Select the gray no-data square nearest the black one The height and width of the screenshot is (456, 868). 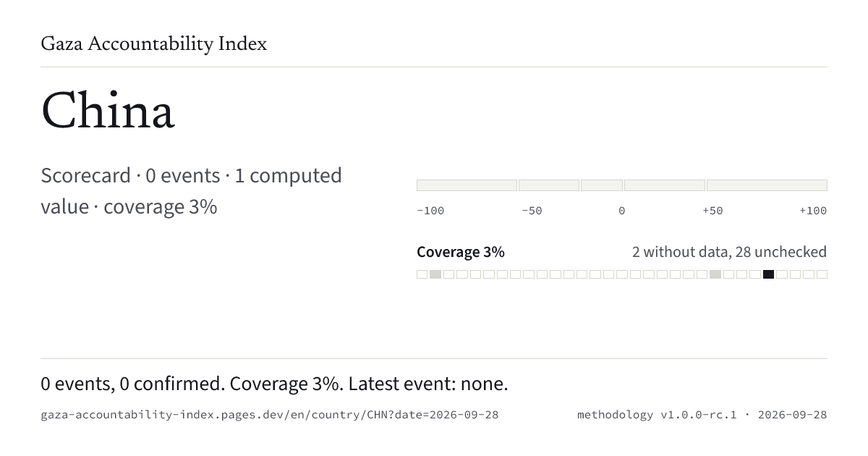(715, 274)
